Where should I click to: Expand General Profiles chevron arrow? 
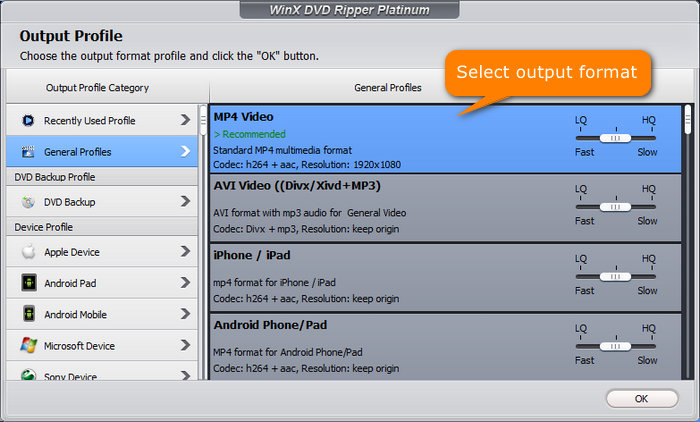tap(185, 151)
